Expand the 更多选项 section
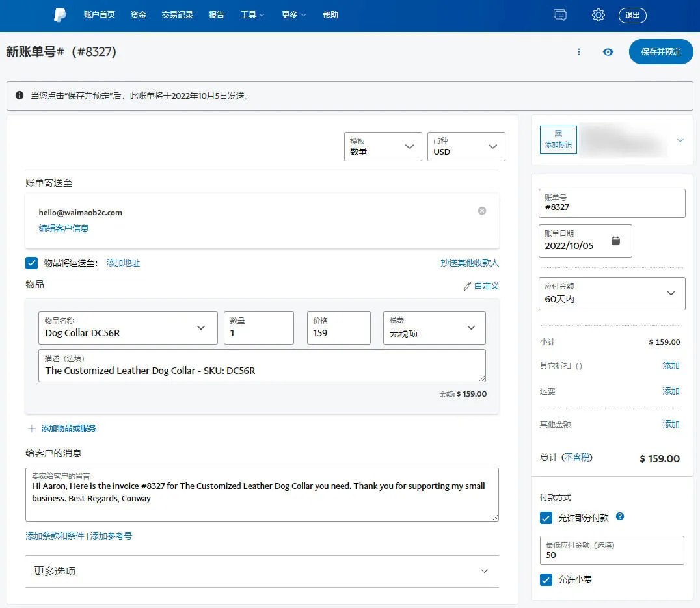Image resolution: width=700 pixels, height=608 pixels. [262, 572]
